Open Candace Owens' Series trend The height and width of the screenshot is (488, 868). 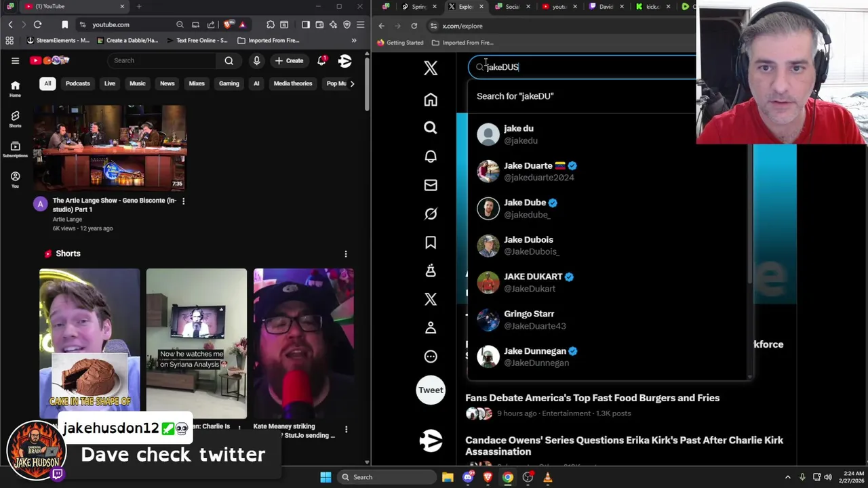624,446
